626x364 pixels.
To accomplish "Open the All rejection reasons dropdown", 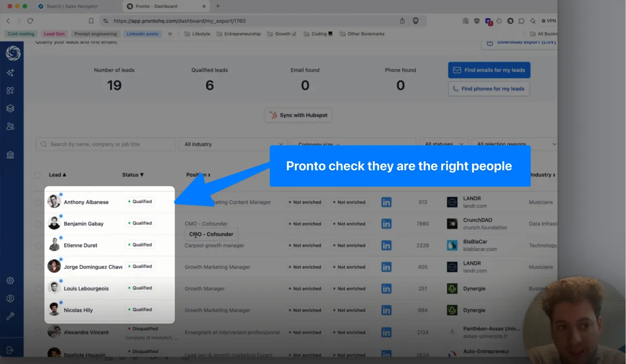I will click(x=514, y=144).
